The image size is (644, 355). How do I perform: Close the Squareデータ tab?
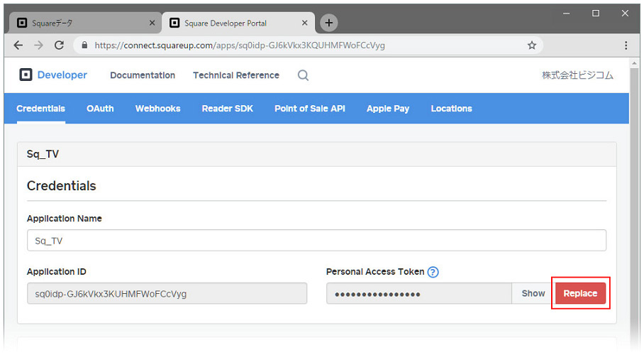(152, 23)
